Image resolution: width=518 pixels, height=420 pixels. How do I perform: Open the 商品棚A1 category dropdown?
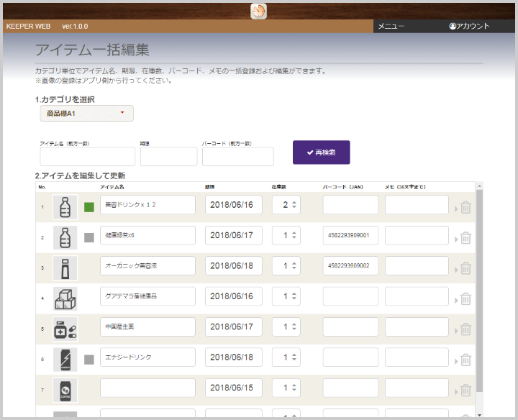coord(86,113)
